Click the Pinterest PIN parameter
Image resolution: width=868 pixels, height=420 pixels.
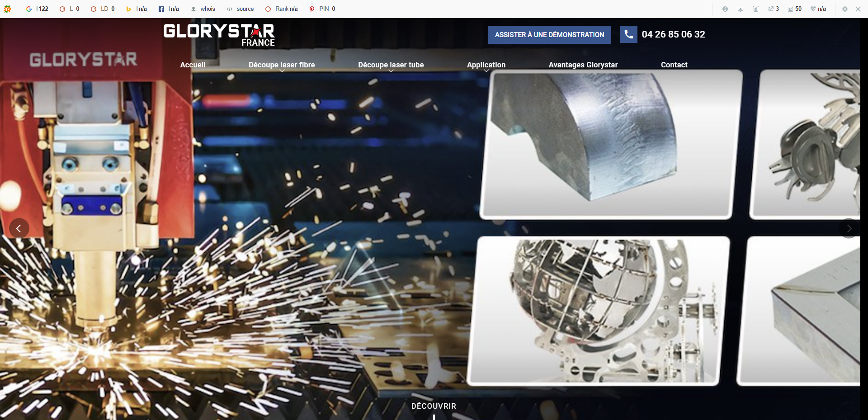(322, 9)
